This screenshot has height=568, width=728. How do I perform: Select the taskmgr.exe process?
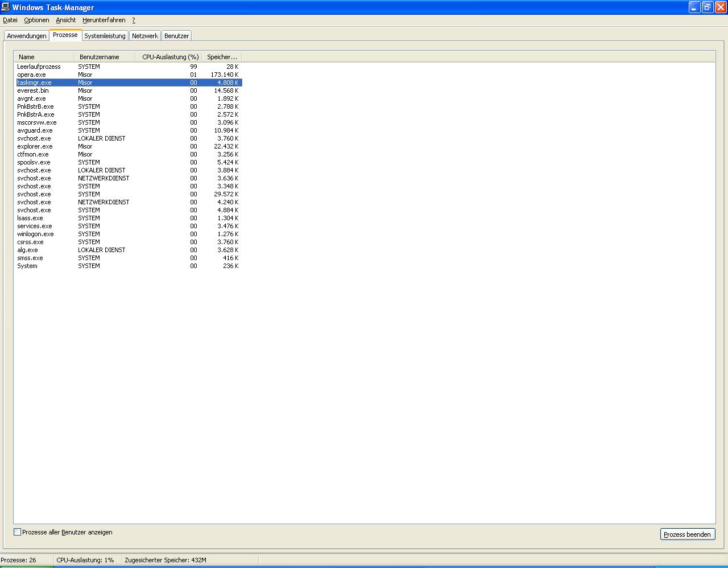click(129, 83)
